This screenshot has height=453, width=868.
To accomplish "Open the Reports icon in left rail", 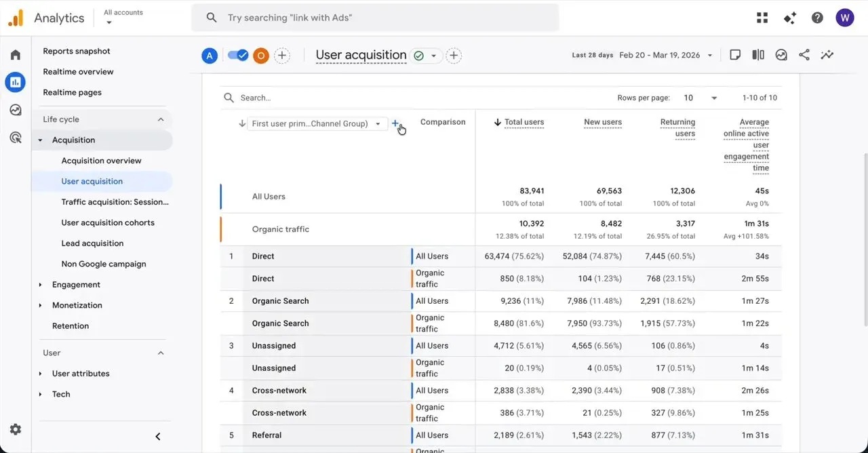I will pyautogui.click(x=16, y=82).
